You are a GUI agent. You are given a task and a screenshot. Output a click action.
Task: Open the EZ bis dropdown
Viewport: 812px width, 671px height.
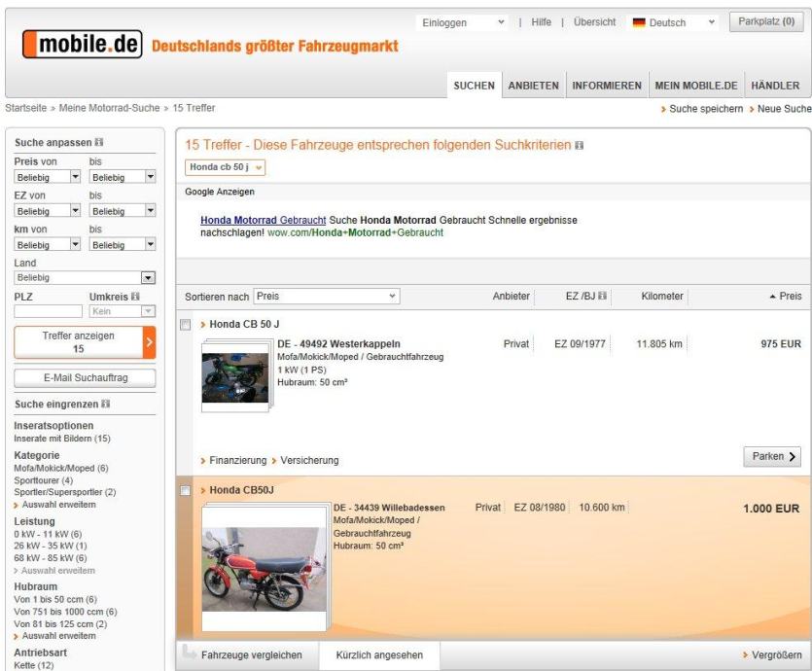(x=123, y=211)
